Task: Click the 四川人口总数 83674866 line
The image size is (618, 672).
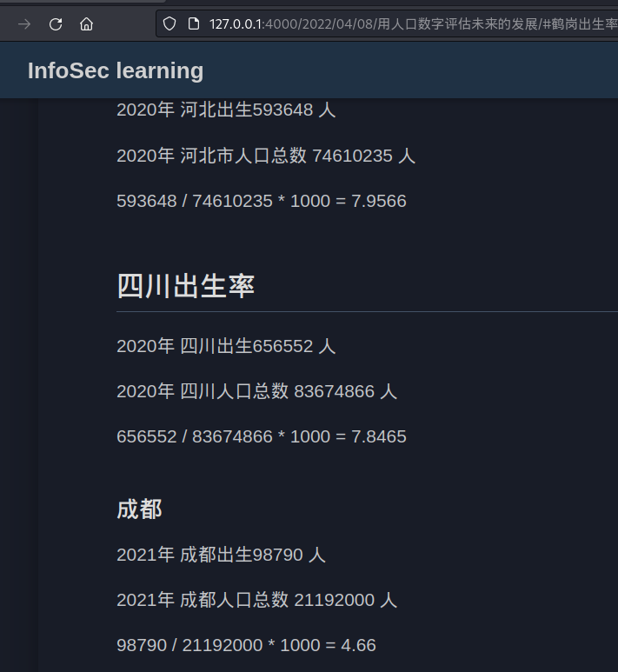Action: point(256,391)
